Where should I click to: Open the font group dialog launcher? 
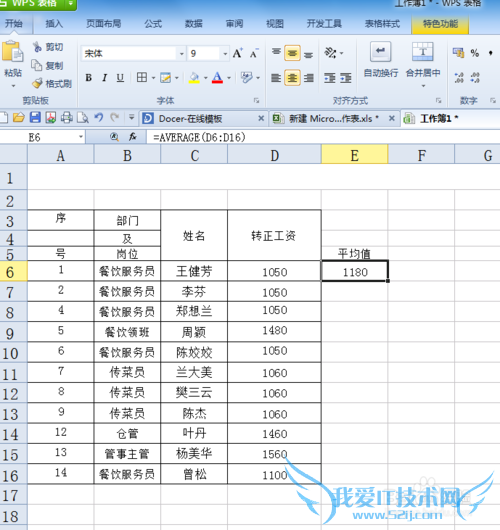pos(256,100)
